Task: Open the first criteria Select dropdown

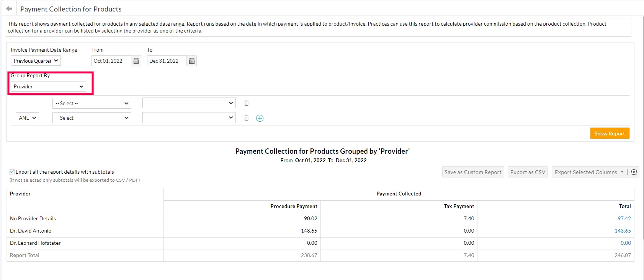Action: coord(92,103)
